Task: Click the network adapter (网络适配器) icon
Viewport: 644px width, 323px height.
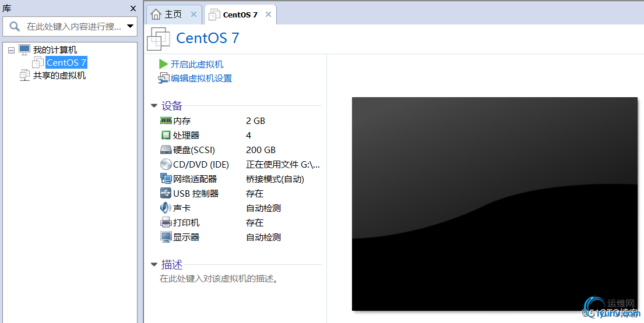Action: point(166,179)
